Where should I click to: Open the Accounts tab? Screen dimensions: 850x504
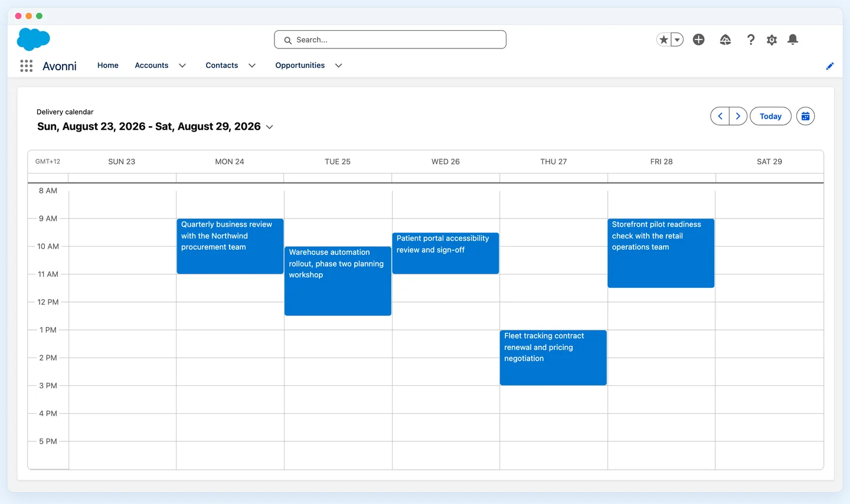152,66
